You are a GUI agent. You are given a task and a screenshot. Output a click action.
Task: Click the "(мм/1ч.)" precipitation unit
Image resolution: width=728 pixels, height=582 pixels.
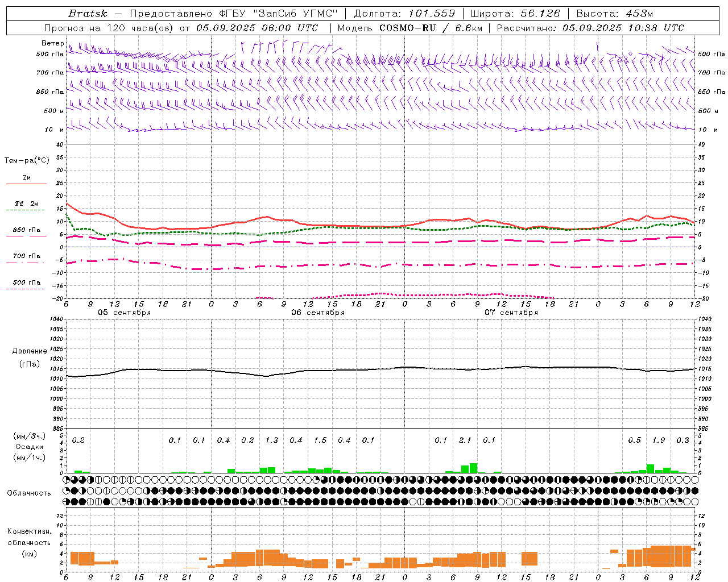click(x=30, y=458)
